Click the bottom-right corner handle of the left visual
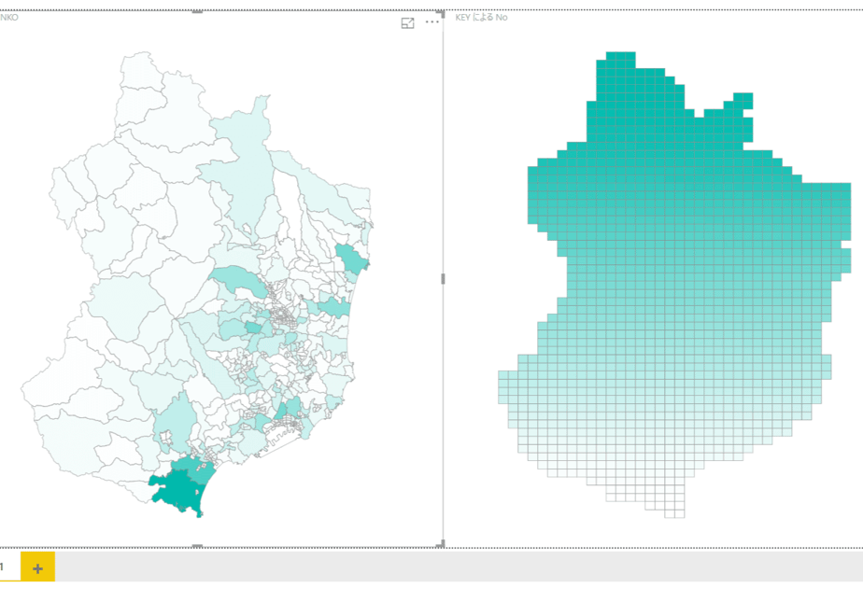863x616 pixels. [440, 544]
